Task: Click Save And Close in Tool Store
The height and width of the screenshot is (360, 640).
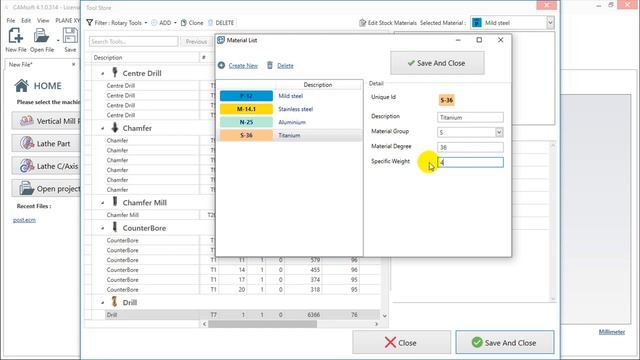Action: [505, 342]
